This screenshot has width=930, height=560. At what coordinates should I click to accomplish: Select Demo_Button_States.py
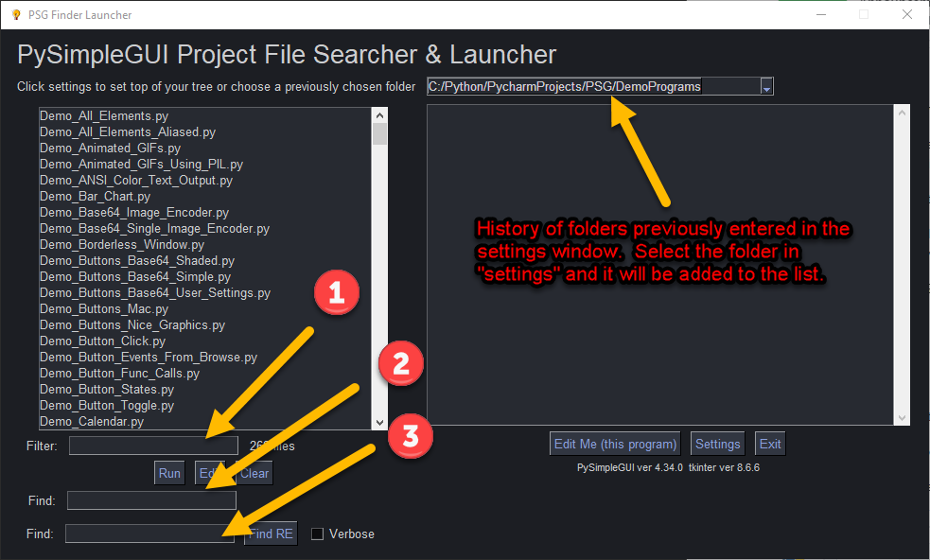[x=107, y=388]
